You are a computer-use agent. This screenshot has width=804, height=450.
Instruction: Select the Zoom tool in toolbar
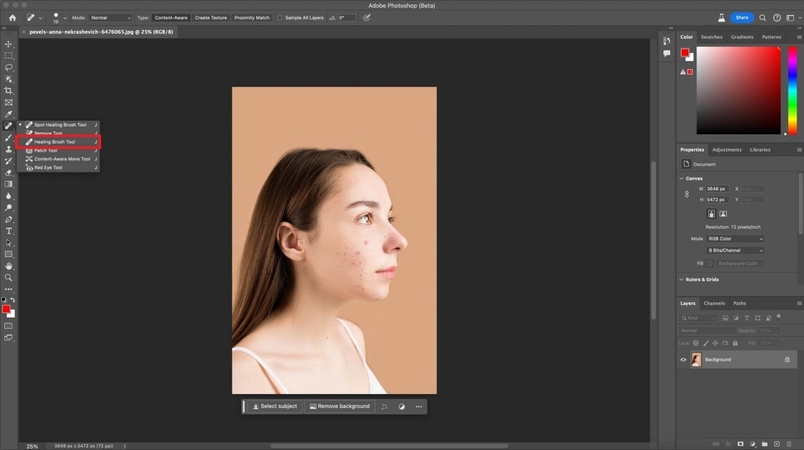[9, 277]
